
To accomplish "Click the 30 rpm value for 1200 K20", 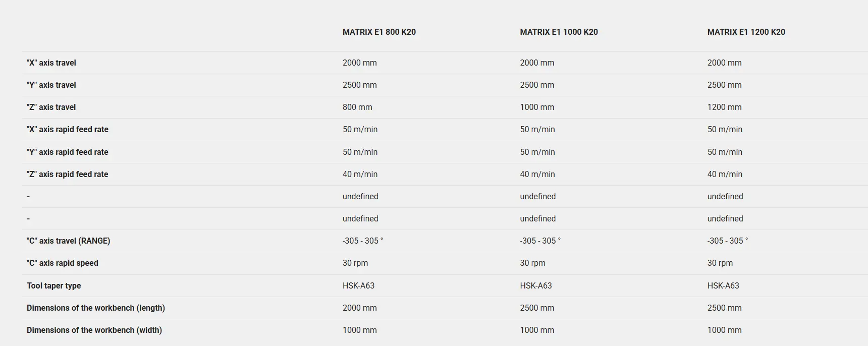I will pyautogui.click(x=720, y=263).
